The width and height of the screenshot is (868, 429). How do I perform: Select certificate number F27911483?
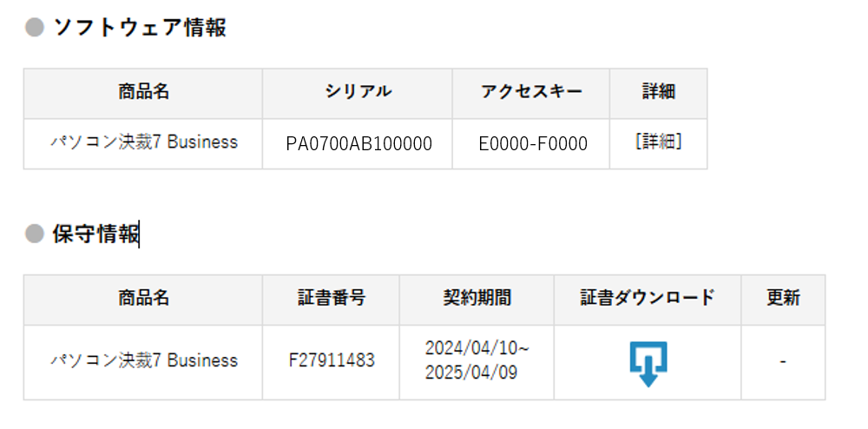point(332,361)
